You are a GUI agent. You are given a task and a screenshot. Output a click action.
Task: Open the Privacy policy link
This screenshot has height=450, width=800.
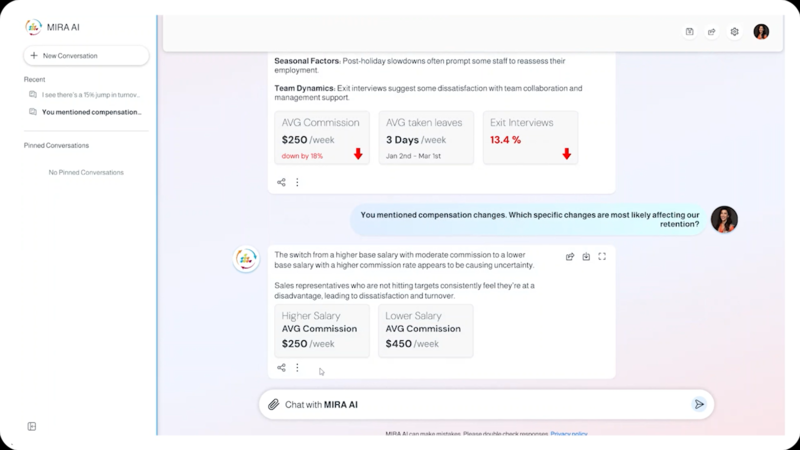tap(569, 434)
